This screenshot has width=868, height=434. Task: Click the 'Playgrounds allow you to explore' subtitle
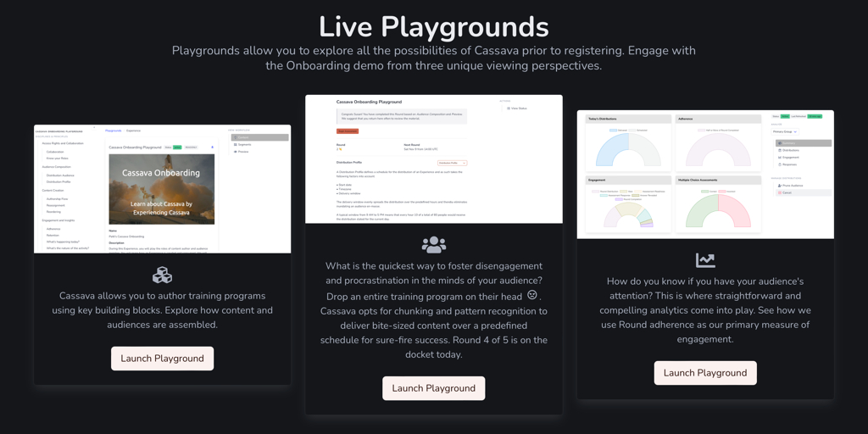(433, 58)
